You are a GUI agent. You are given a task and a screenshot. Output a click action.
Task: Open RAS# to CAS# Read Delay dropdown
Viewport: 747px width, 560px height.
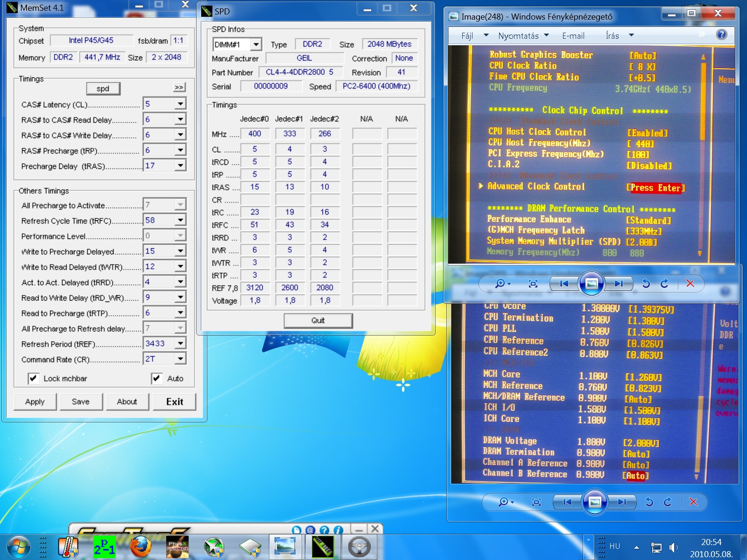[x=181, y=119]
